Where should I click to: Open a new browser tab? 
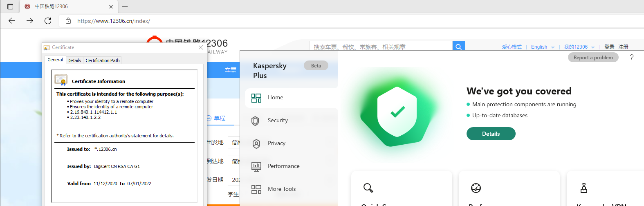pos(125,7)
